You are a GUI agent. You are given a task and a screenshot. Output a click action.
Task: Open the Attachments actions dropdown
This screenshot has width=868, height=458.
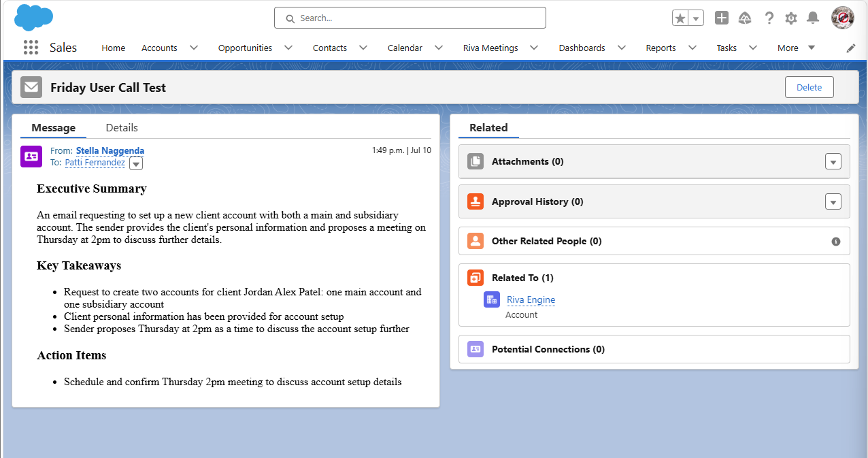(833, 161)
